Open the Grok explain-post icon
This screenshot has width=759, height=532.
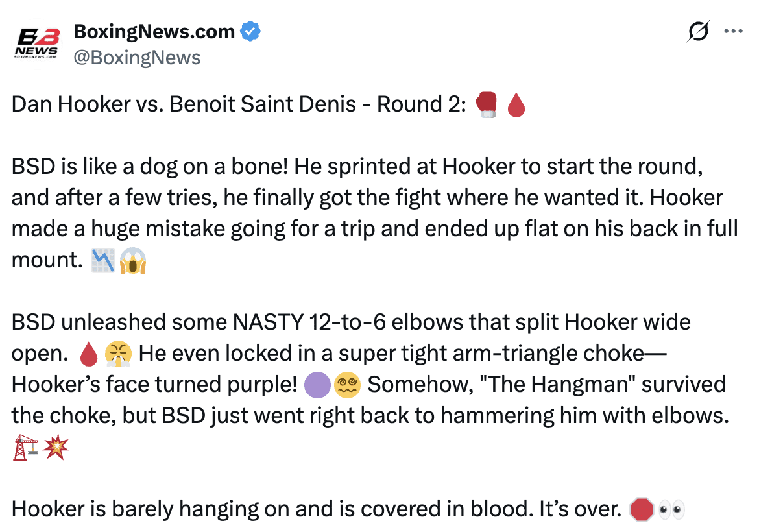coord(697,31)
